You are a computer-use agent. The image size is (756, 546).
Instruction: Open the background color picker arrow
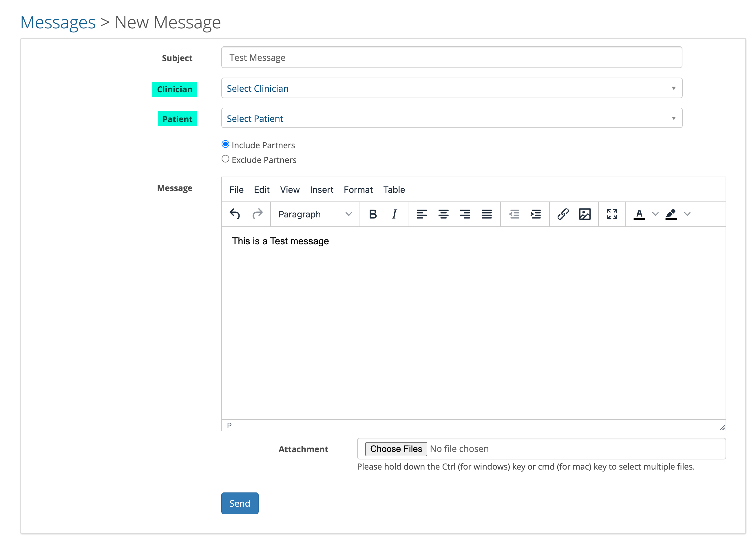click(687, 214)
